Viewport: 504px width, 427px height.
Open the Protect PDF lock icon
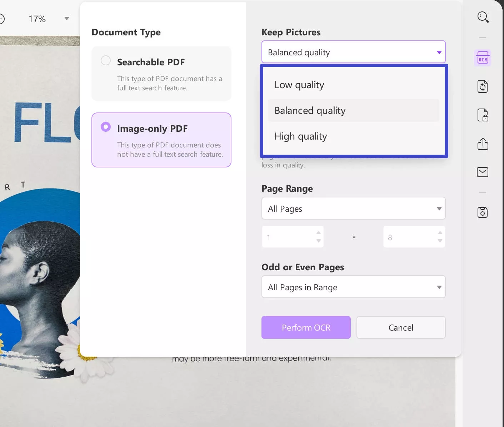[483, 115]
